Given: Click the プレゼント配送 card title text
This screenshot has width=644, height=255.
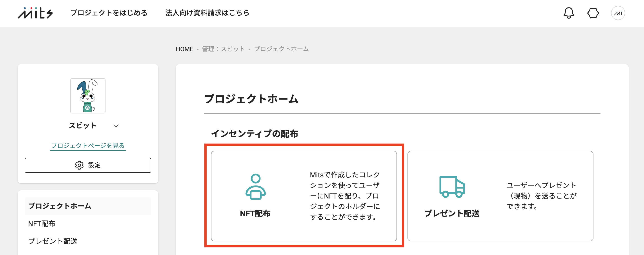Looking at the screenshot, I should (452, 213).
